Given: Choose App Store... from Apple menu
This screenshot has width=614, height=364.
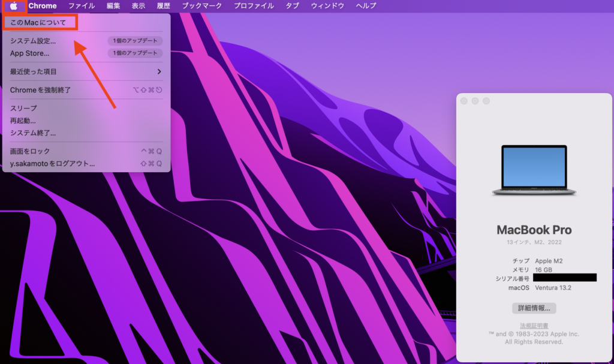Looking at the screenshot, I should pos(86,53).
